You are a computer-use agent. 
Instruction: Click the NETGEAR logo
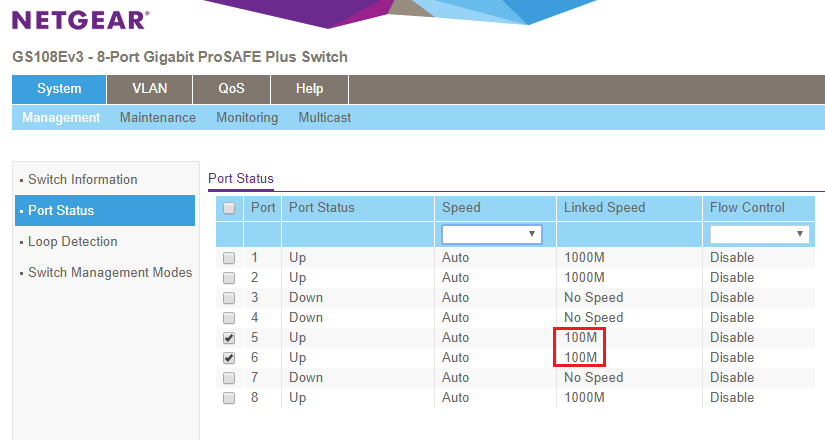[x=80, y=20]
